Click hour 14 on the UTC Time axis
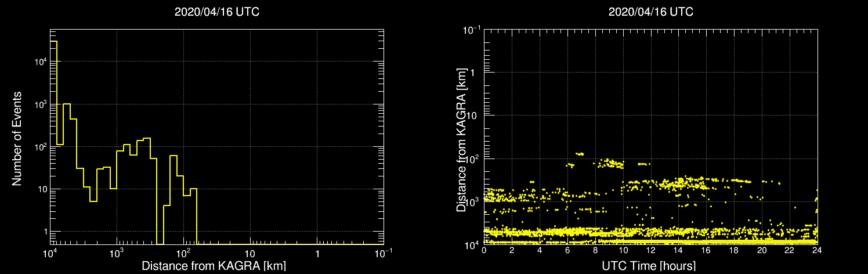The image size is (868, 274). [678, 251]
